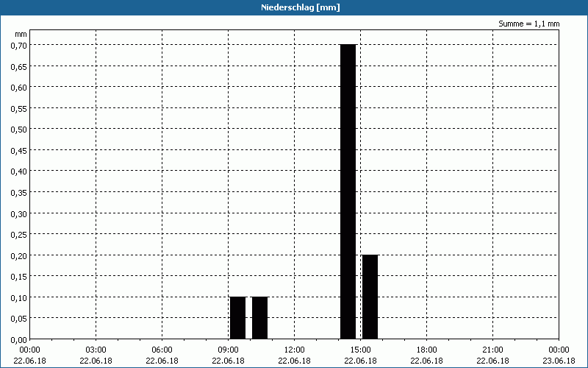Click the 09:00 time axis label
This screenshot has height=368, width=588.
[x=228, y=350]
